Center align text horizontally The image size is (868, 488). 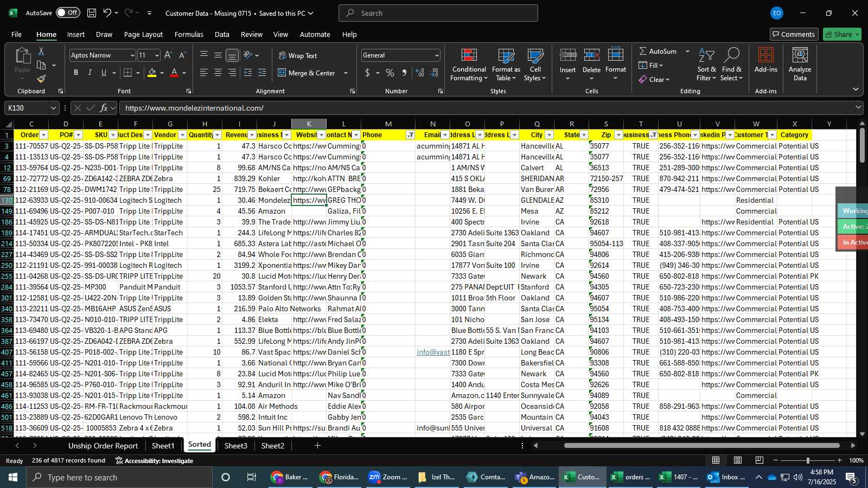[218, 73]
